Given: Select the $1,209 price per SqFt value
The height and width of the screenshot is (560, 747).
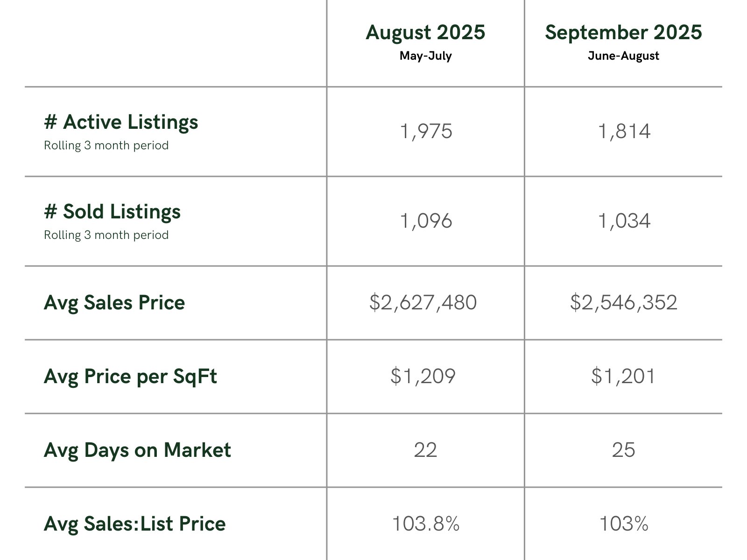Looking at the screenshot, I should tap(423, 377).
